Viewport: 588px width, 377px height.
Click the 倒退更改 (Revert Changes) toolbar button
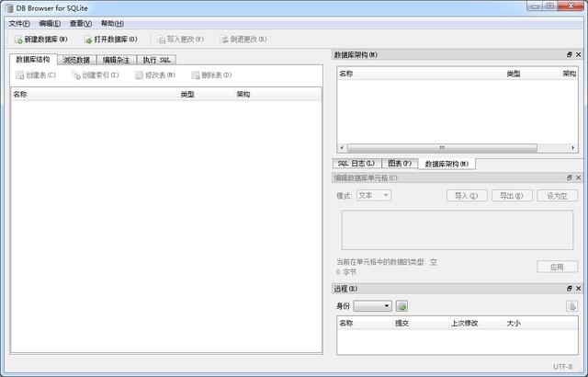click(x=243, y=40)
